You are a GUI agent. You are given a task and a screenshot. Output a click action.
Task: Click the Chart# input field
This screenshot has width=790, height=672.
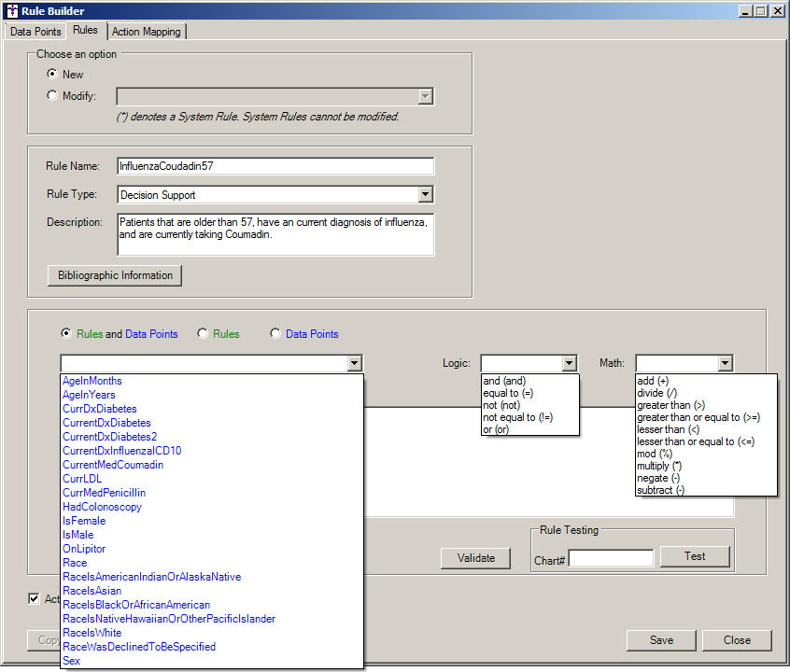click(611, 558)
